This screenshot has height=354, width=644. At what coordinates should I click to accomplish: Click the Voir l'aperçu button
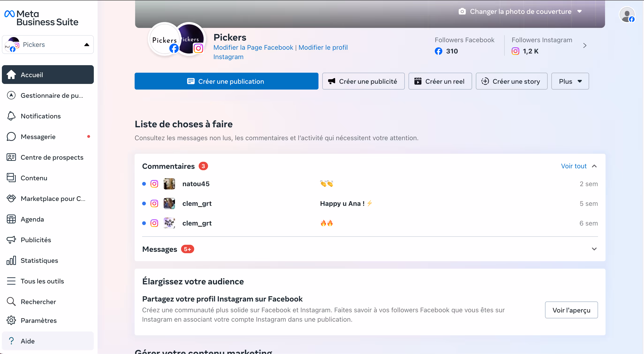[x=571, y=310]
